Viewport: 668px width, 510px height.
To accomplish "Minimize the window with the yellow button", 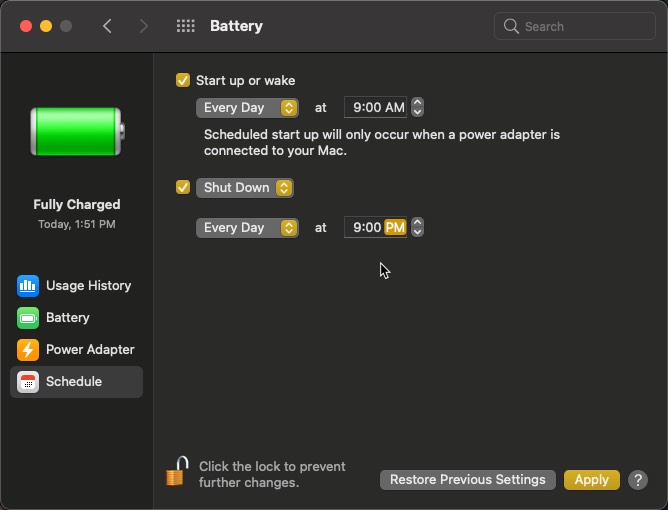I will 46,26.
